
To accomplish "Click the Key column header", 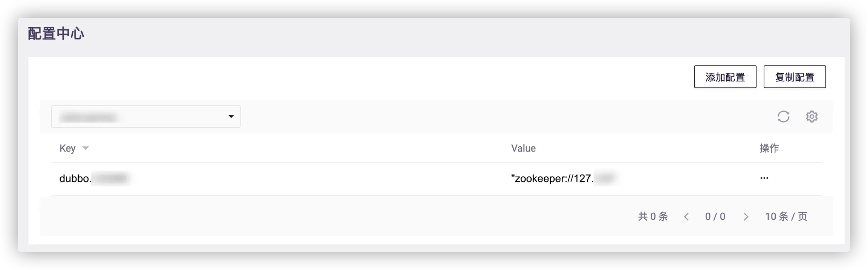I will click(67, 148).
